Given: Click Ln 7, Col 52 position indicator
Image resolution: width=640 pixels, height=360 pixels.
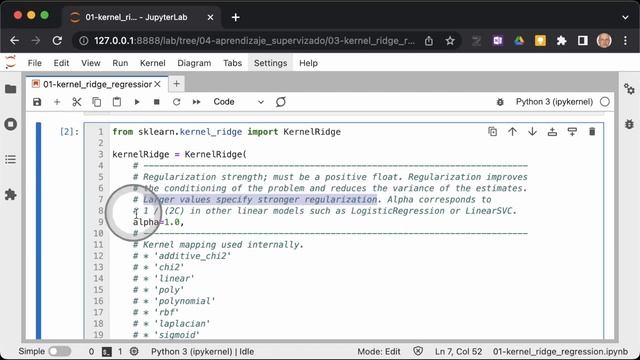Looking at the screenshot, I should [x=458, y=351].
